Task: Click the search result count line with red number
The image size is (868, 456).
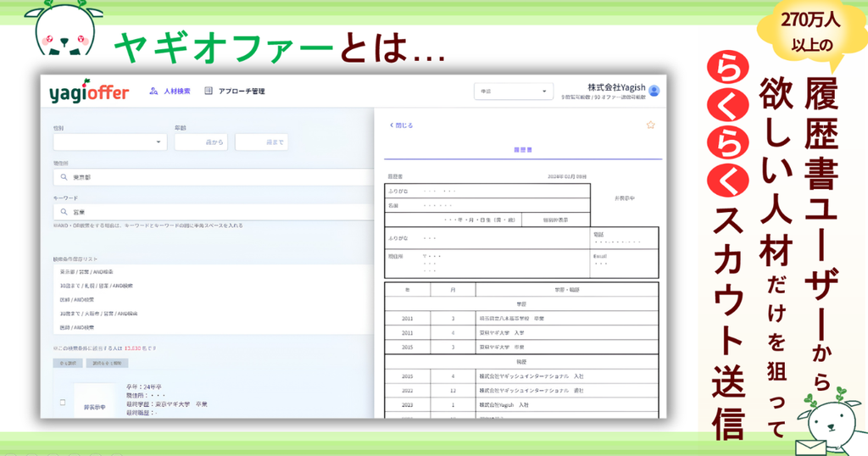Action: (x=105, y=348)
